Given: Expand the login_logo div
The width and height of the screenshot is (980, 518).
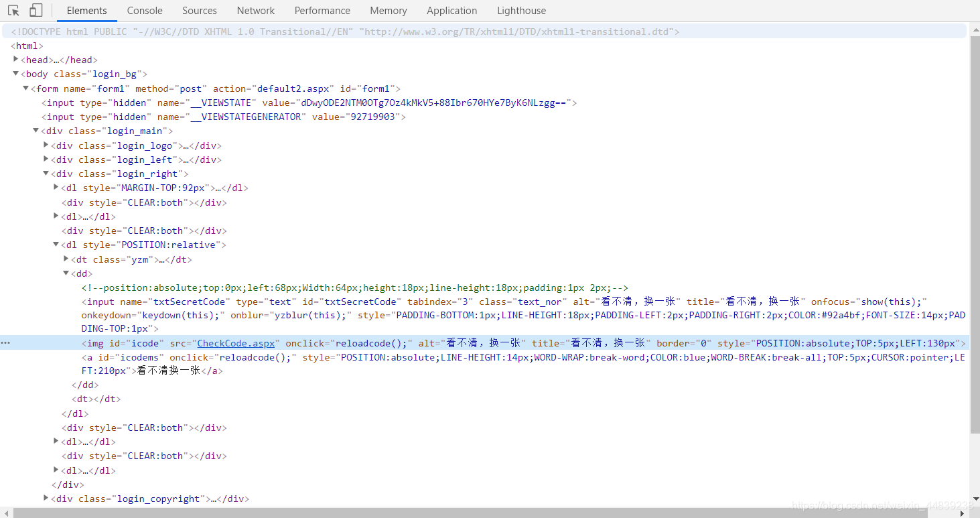Looking at the screenshot, I should (46, 145).
